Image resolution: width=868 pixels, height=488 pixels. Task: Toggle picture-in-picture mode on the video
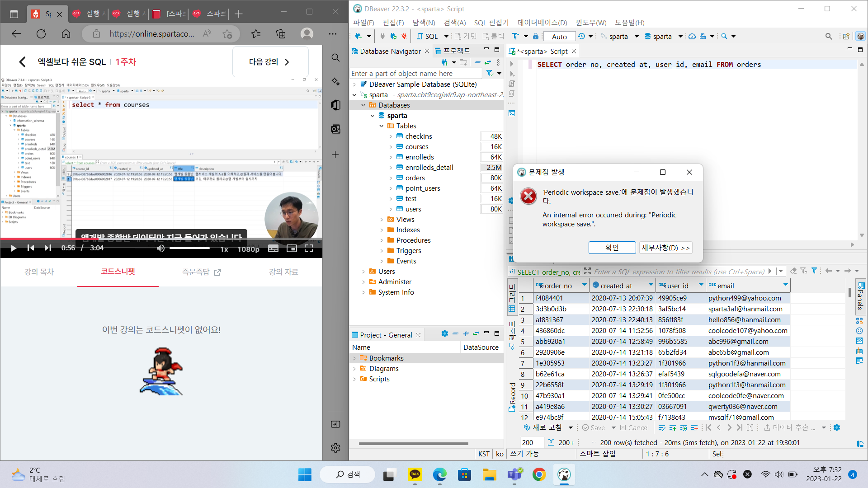click(x=292, y=248)
